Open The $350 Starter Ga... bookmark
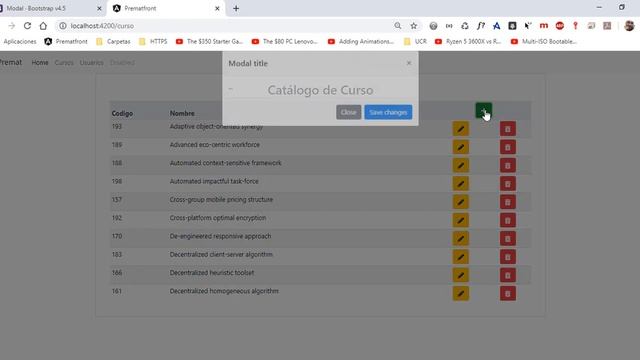The height and width of the screenshot is (360, 640). (x=209, y=42)
